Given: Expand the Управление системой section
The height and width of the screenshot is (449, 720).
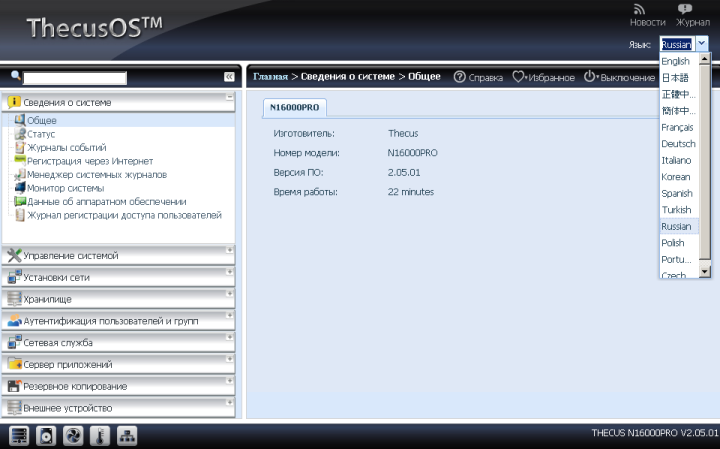Looking at the screenshot, I should 229,250.
